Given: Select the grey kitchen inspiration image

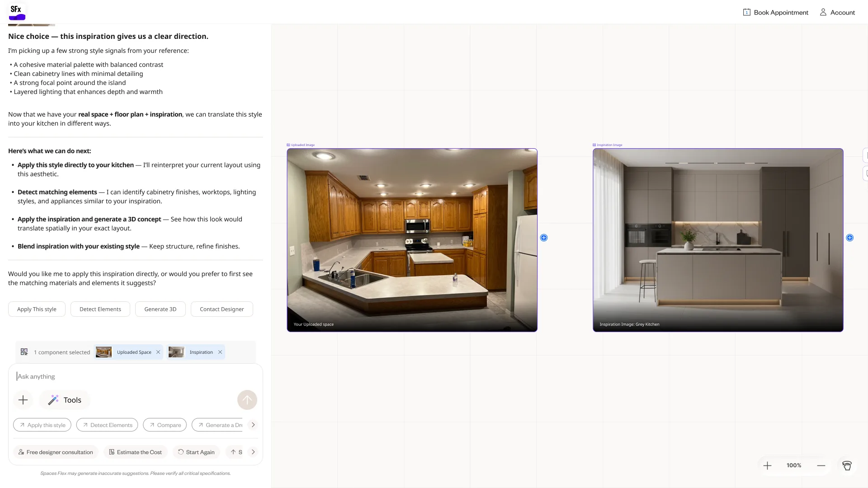Looking at the screenshot, I should (718, 240).
